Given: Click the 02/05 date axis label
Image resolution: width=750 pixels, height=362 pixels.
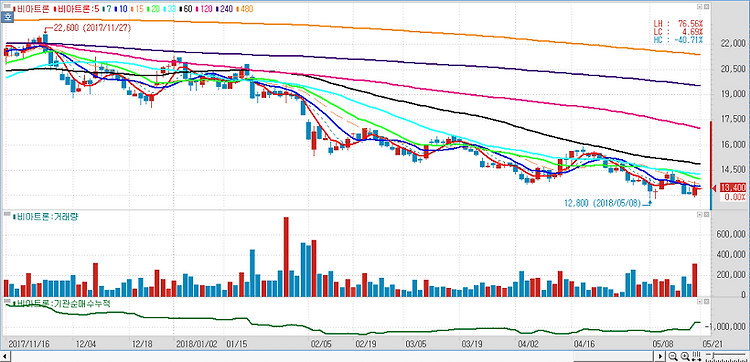Looking at the screenshot, I should tap(321, 344).
